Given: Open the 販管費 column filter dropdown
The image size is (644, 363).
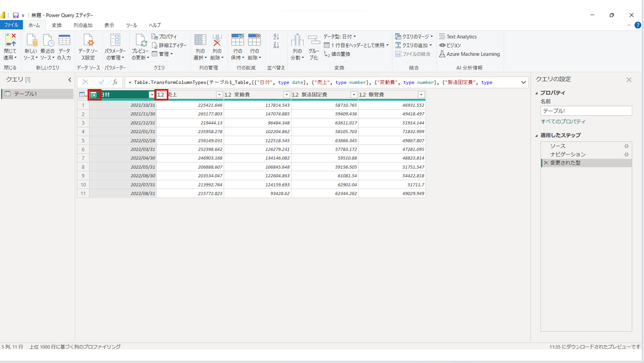Looking at the screenshot, I should (x=421, y=95).
